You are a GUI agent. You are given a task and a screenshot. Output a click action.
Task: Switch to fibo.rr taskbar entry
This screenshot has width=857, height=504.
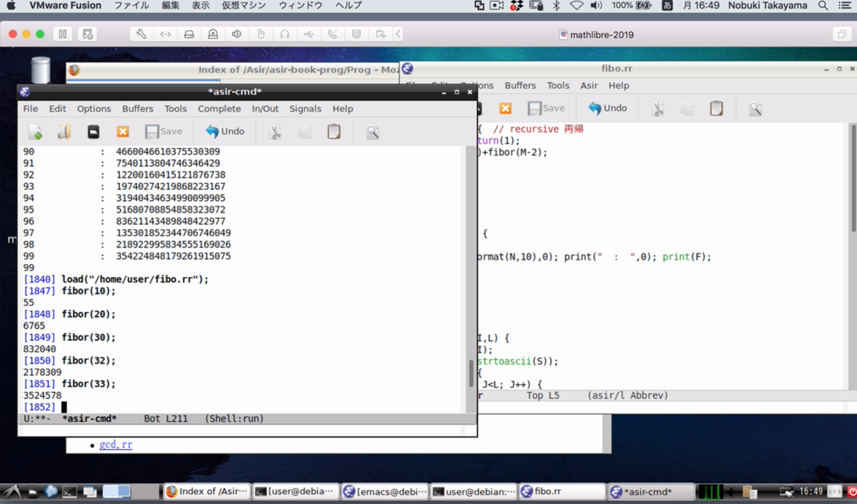[x=562, y=491]
